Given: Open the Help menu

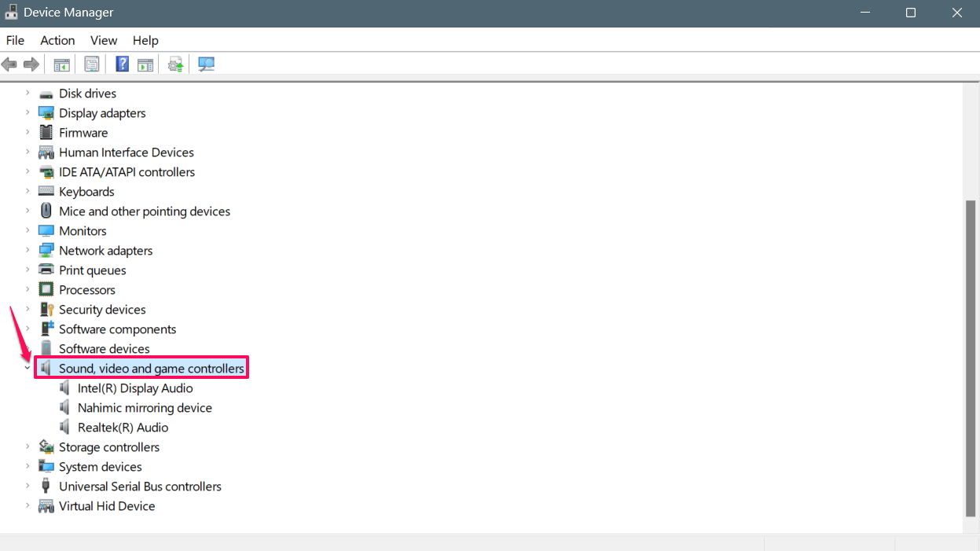Looking at the screenshot, I should 145,40.
